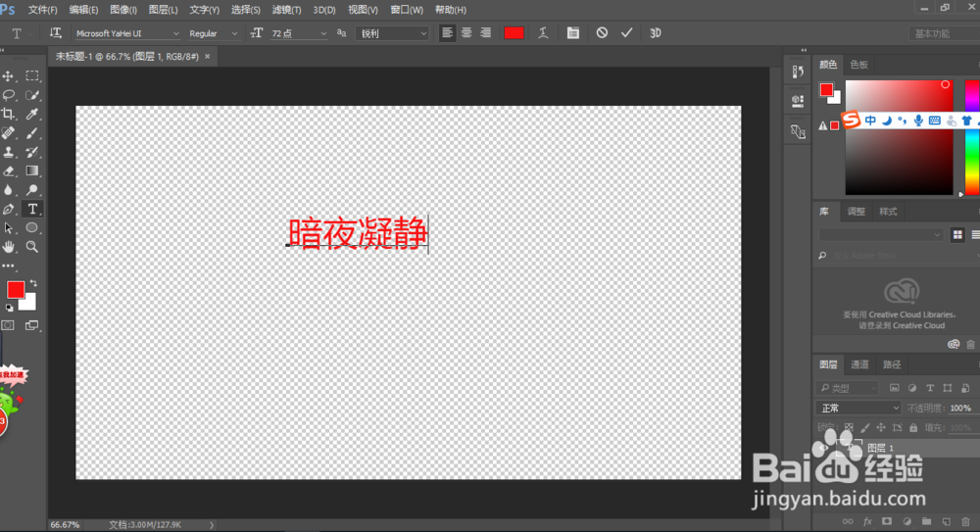Select the Rectangular Marquee tool
The image size is (980, 532).
tap(32, 76)
